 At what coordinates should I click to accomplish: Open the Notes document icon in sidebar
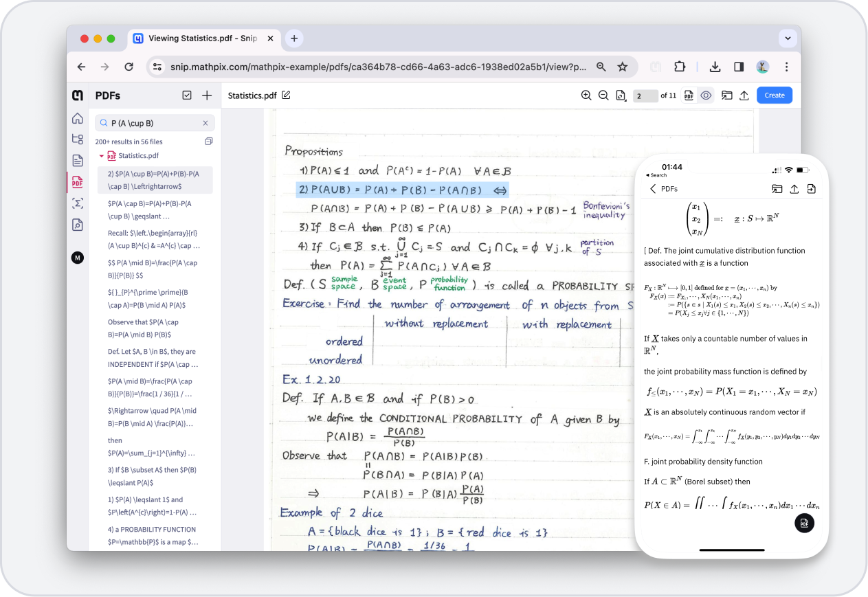[78, 161]
